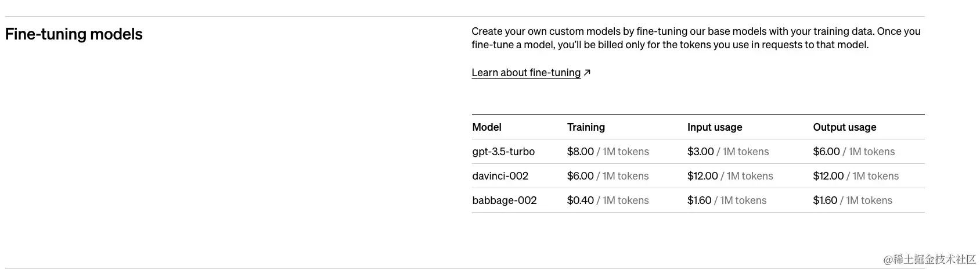Screen dimensions: 980x269
Task: Select the babbage-002 model name
Action: pyautogui.click(x=505, y=200)
